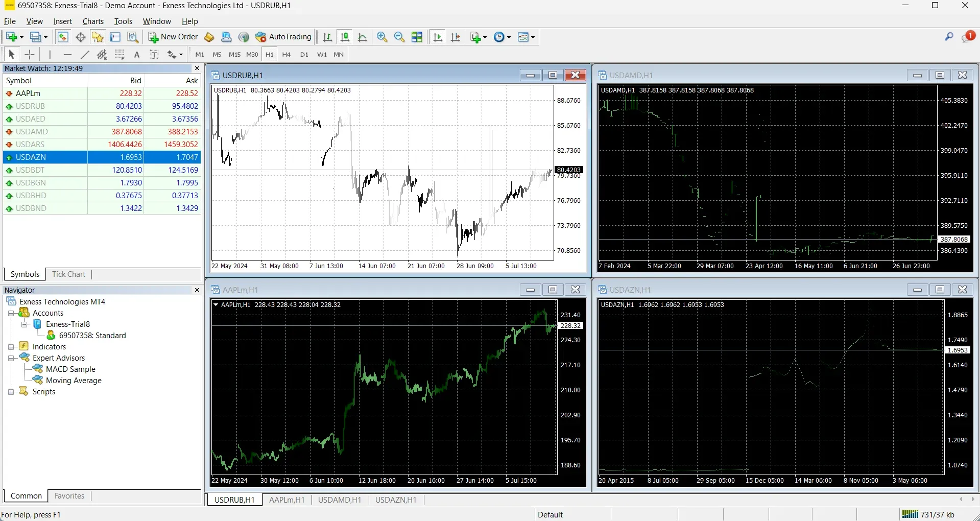Expand the Indicators tree node
The image size is (980, 521).
coord(11,347)
